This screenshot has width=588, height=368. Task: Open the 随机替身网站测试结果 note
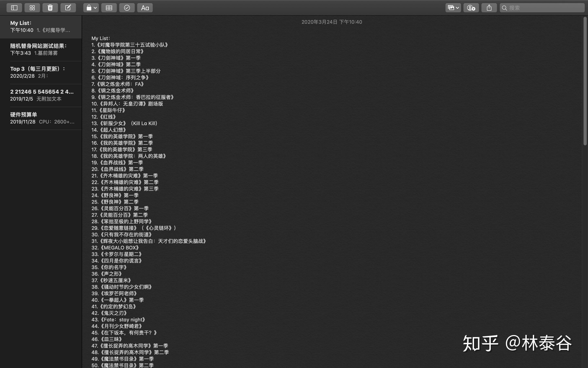(41, 50)
